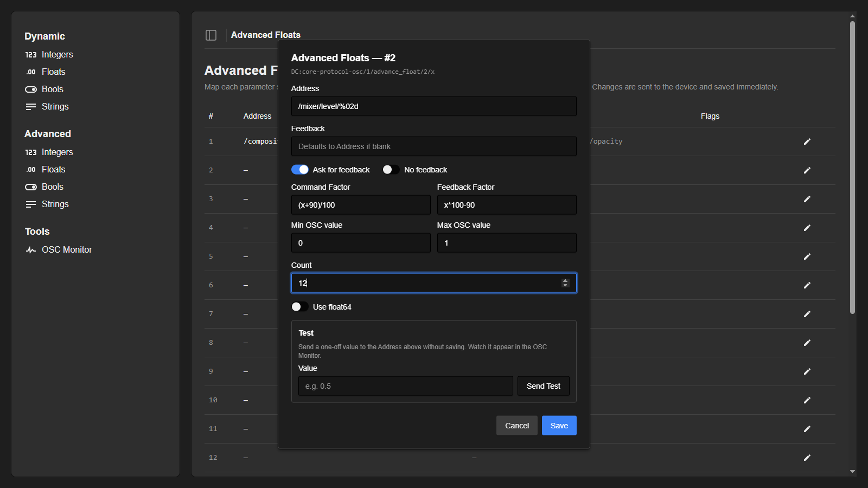
Task: Edit row 12 with pencil icon
Action: point(807,458)
